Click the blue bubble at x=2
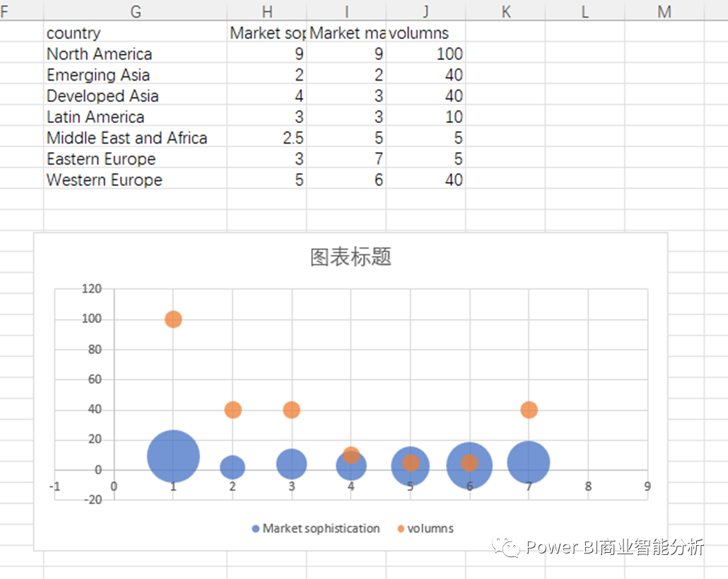This screenshot has width=728, height=579. tap(232, 467)
